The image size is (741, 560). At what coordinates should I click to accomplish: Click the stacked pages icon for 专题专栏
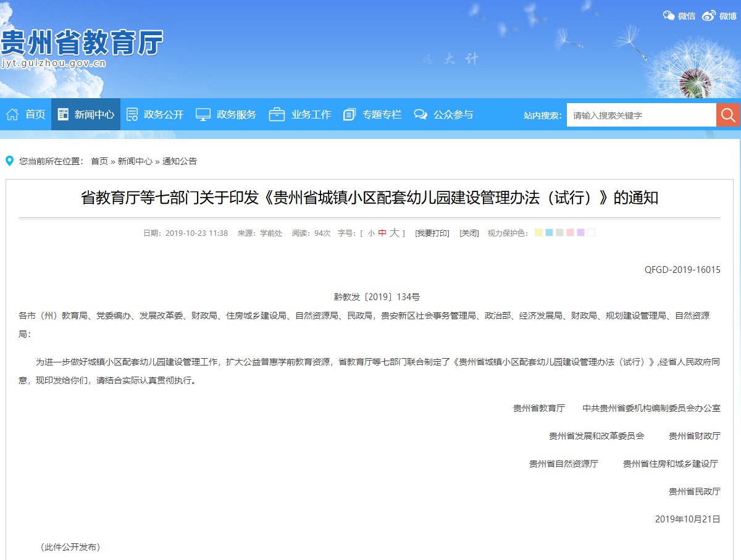tap(350, 114)
